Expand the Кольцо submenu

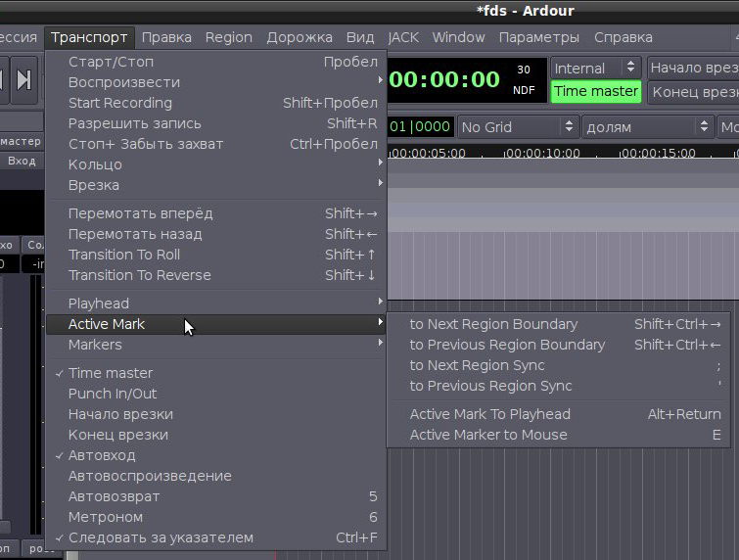(x=216, y=164)
